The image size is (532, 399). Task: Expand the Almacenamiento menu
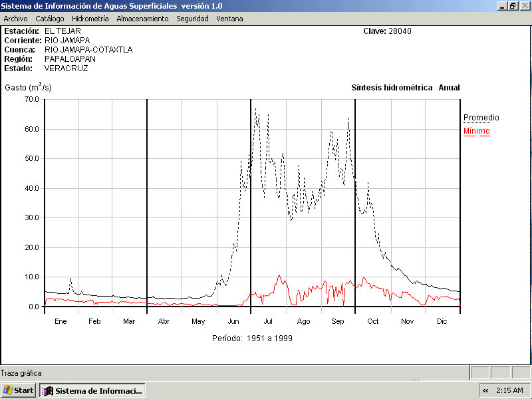142,19
